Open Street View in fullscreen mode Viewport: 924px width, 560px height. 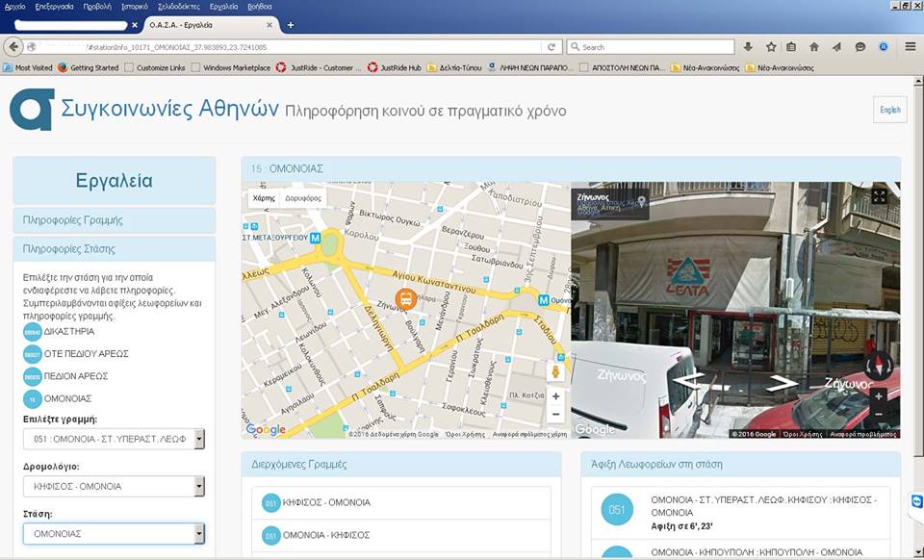[x=879, y=196]
